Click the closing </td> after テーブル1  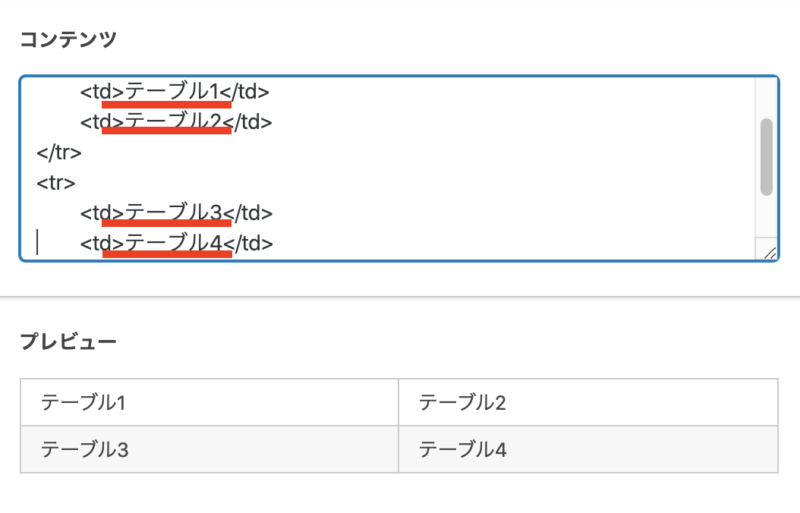pyautogui.click(x=244, y=92)
